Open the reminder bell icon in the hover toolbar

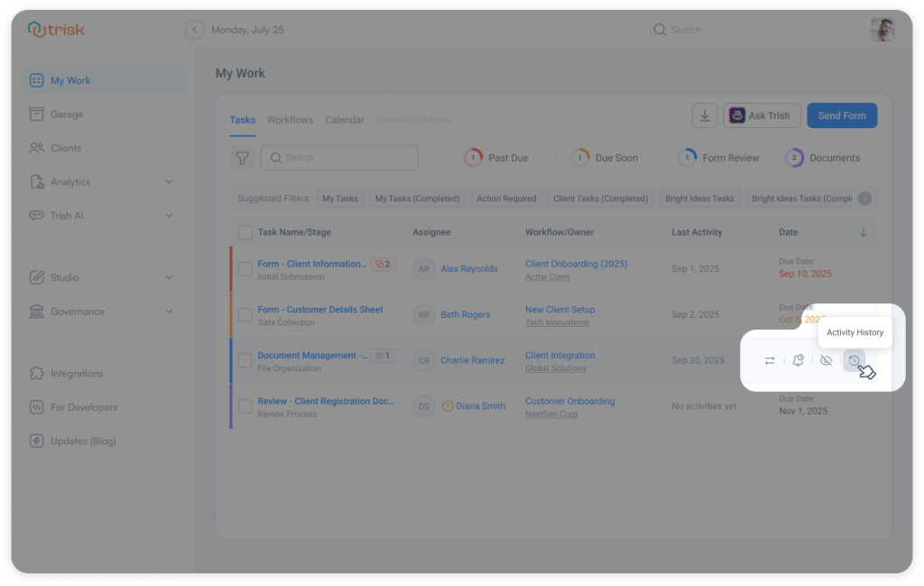click(x=798, y=360)
